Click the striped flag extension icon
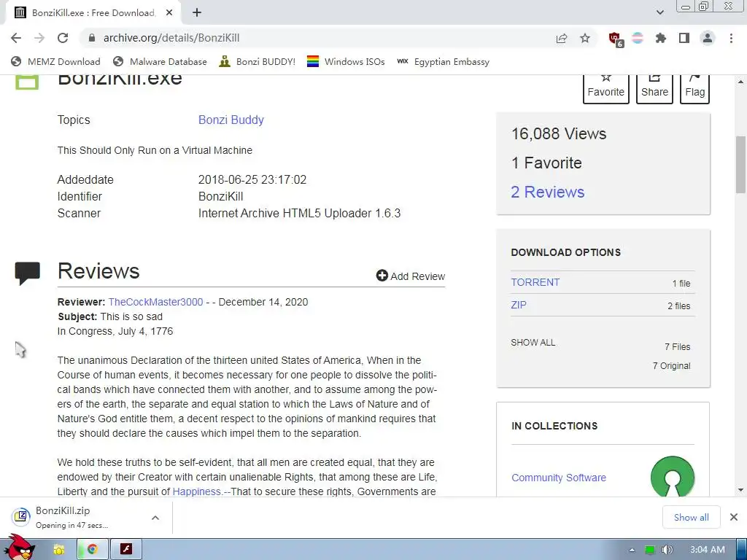 [638, 38]
